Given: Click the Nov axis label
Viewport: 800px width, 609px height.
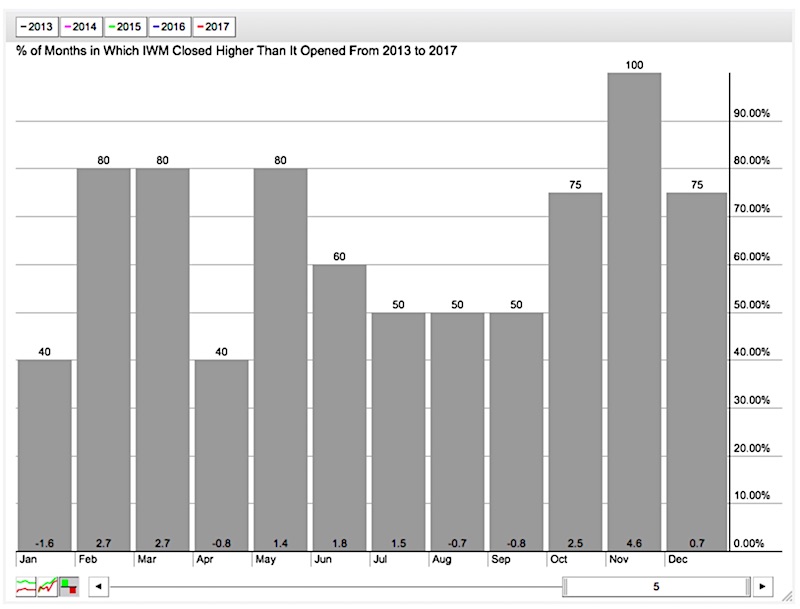Looking at the screenshot, I should tap(619, 560).
